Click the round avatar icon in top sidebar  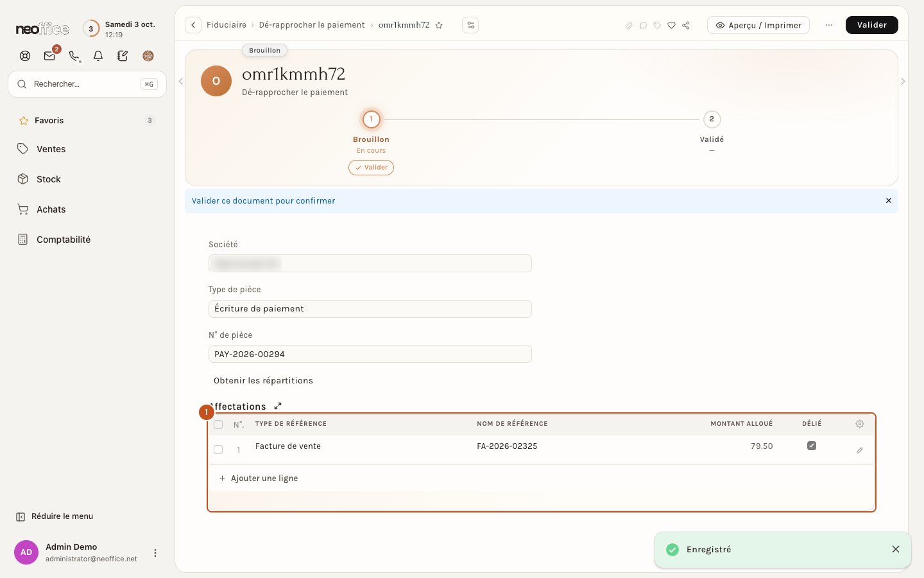point(148,56)
